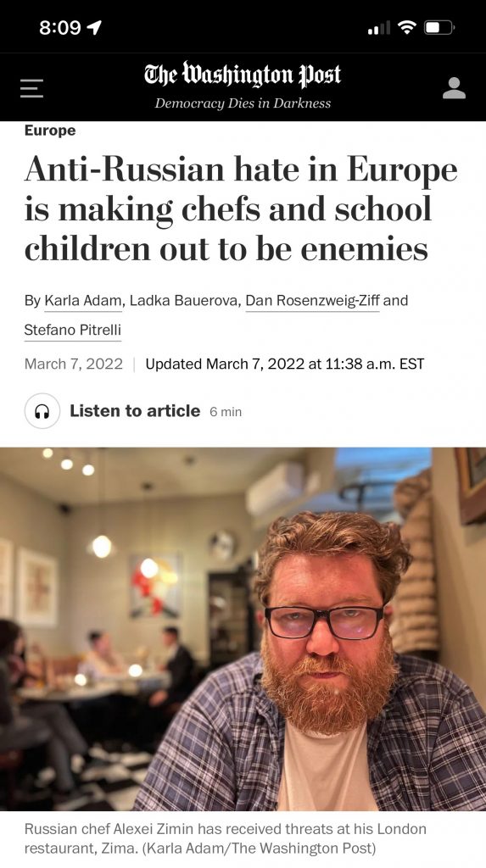Play Listen to article audio
The height and width of the screenshot is (868, 486).
[x=135, y=411]
